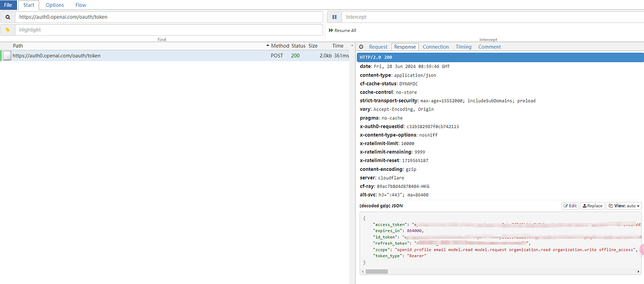Click the search magnifier icon
644x284 pixels.
point(8,17)
